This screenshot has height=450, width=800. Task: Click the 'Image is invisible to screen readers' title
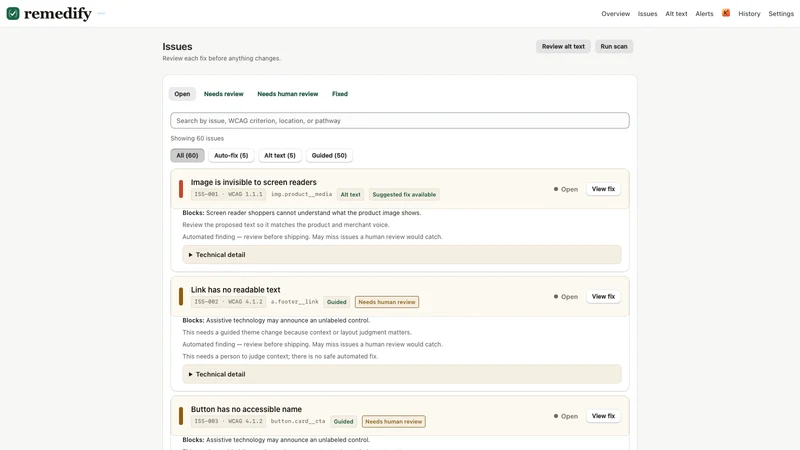point(254,182)
